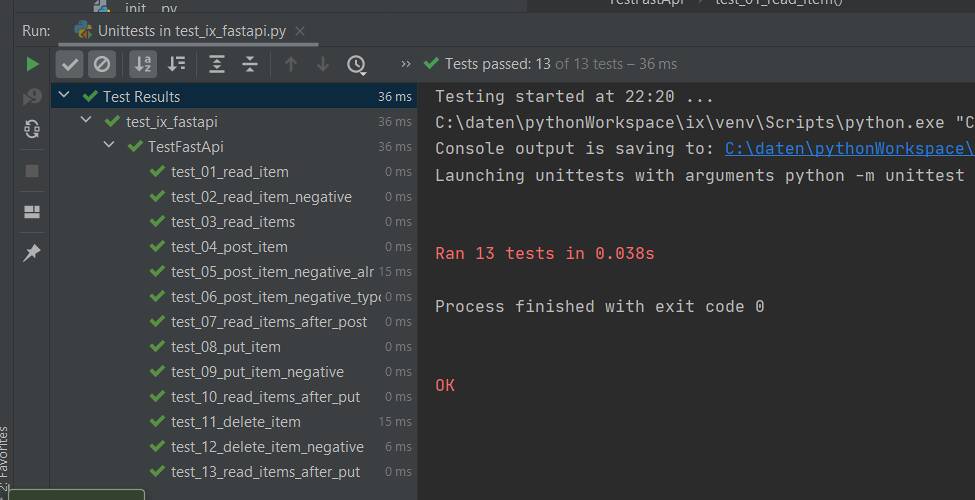Click 'Process finished with exit code 0' line
Image resolution: width=975 pixels, height=500 pixels.
(x=599, y=307)
